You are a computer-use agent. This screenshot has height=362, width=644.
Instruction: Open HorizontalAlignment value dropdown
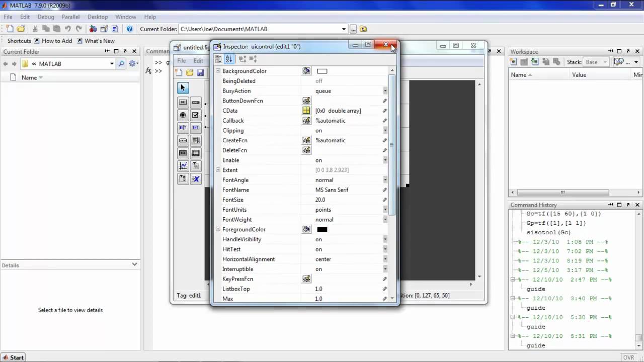(x=385, y=259)
